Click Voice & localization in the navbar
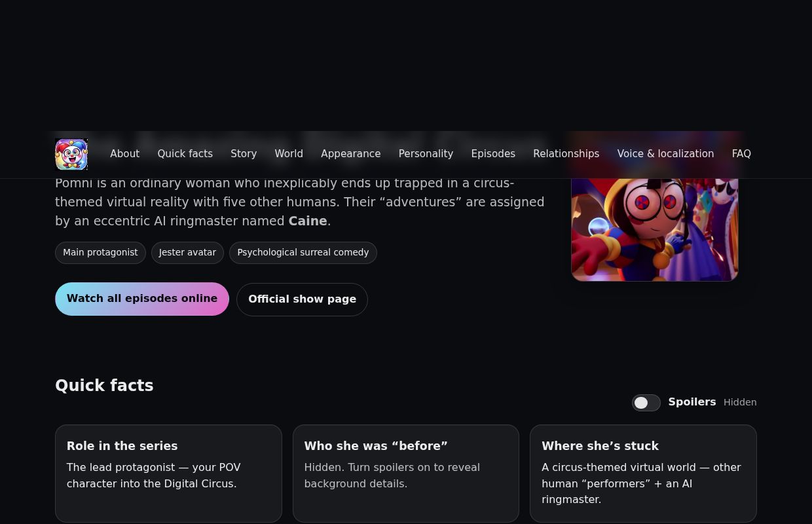The height and width of the screenshot is (524, 812). tap(665, 154)
